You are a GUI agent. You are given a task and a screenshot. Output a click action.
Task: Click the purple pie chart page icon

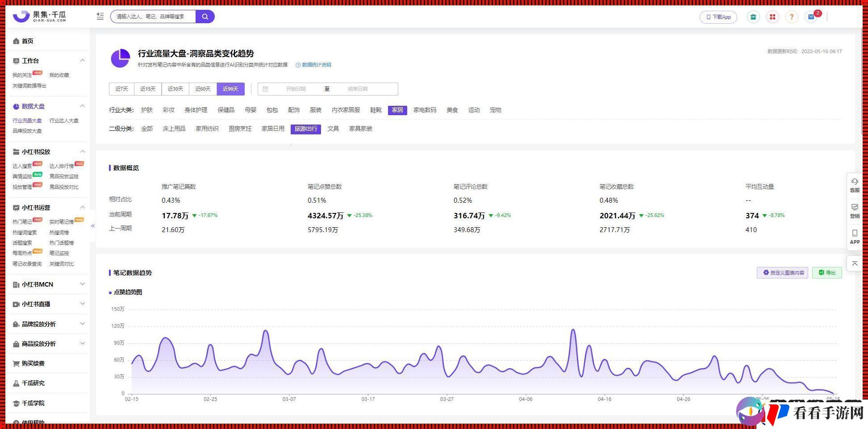click(120, 58)
